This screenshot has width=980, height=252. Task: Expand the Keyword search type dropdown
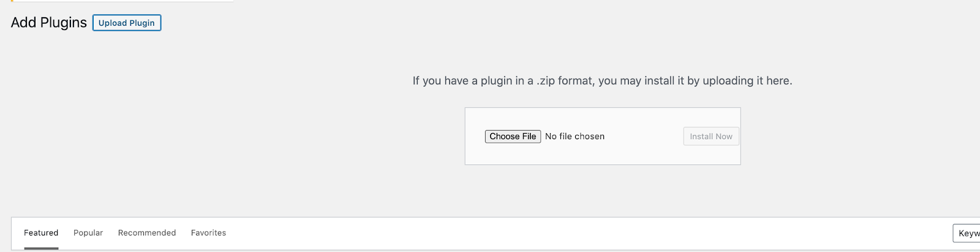click(x=967, y=233)
